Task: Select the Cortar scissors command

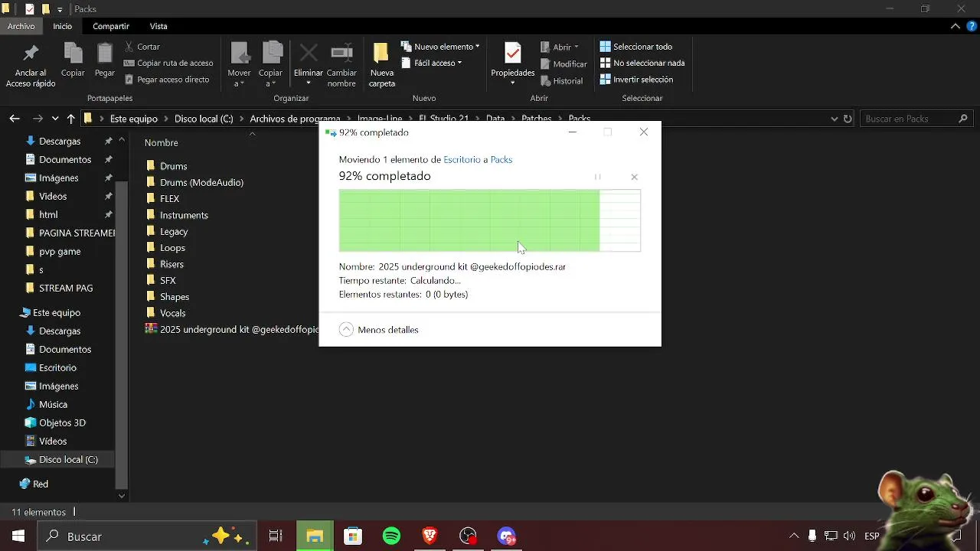Action: [x=142, y=47]
